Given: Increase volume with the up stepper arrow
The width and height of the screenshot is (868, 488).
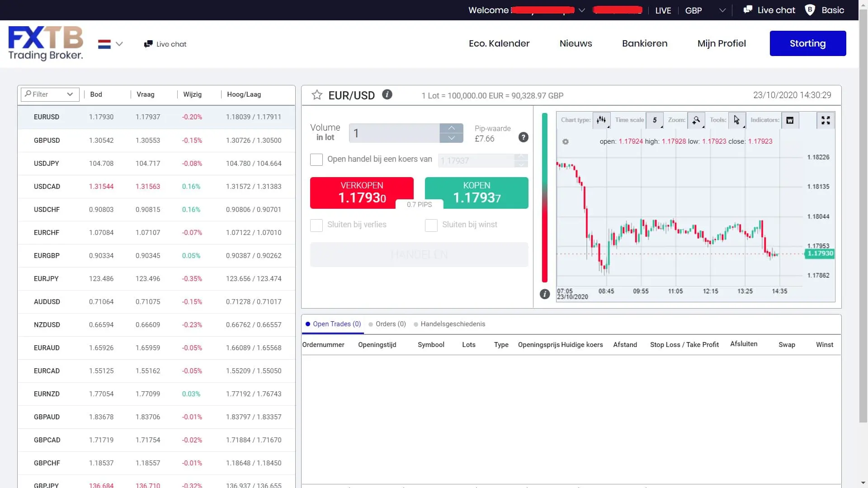Looking at the screenshot, I should [x=452, y=128].
